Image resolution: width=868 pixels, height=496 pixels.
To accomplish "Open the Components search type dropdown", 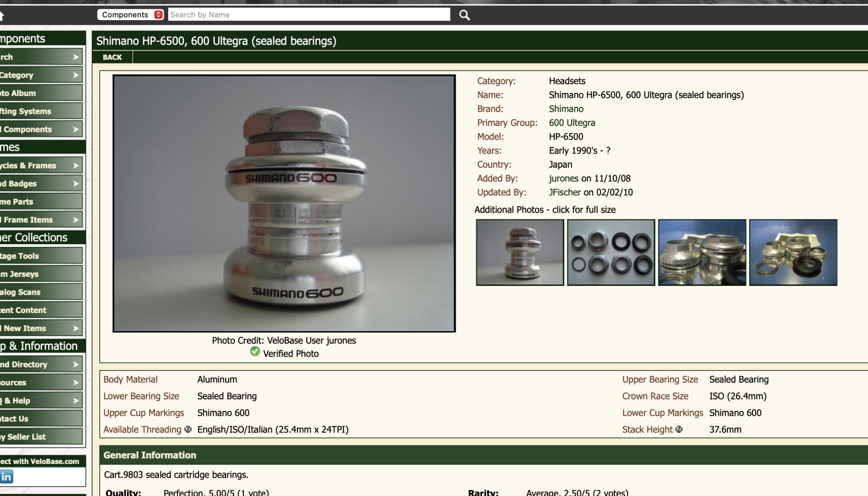I will tap(130, 15).
